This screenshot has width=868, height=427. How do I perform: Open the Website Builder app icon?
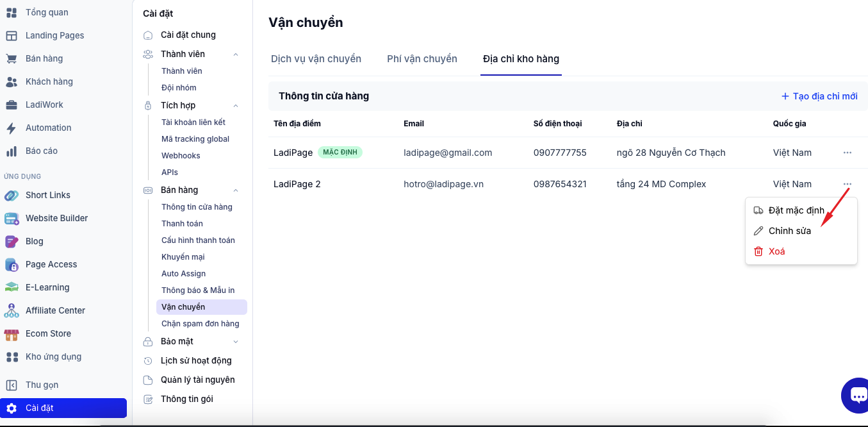coord(12,218)
